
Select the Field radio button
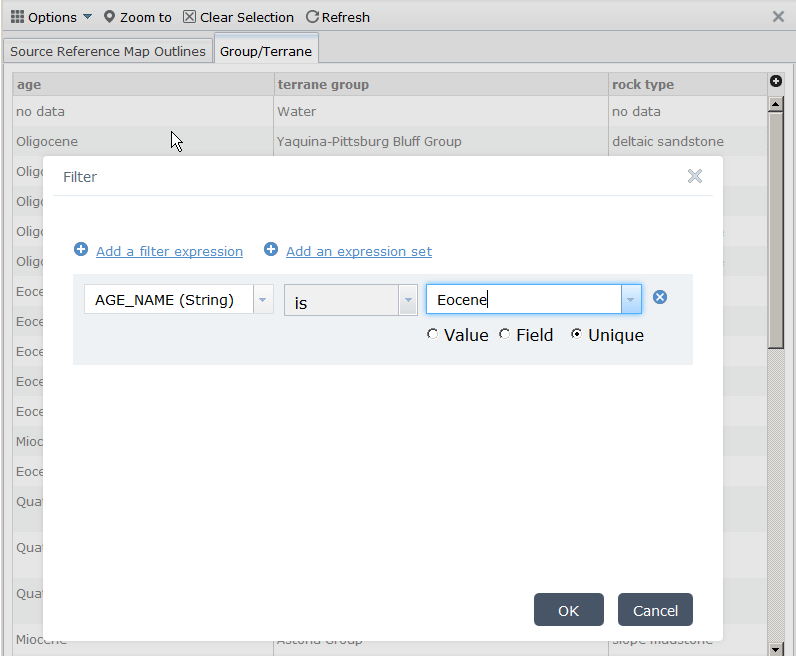point(504,335)
